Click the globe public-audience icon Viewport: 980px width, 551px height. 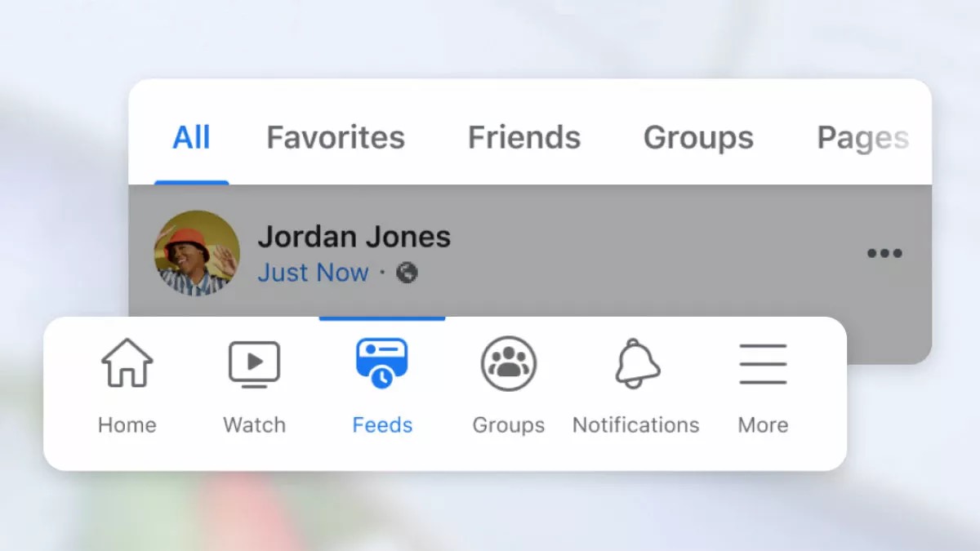407,273
